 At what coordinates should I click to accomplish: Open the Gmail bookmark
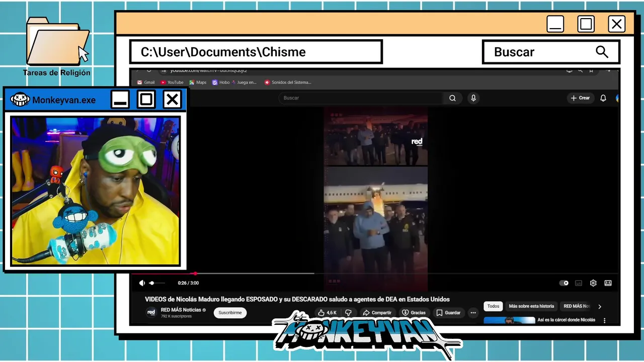pos(146,82)
